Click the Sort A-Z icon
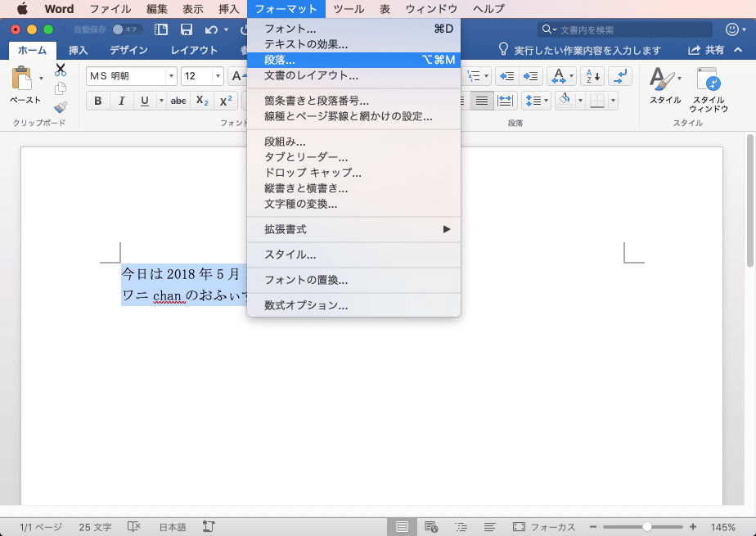Viewport: 756px width, 536px height. (592, 76)
